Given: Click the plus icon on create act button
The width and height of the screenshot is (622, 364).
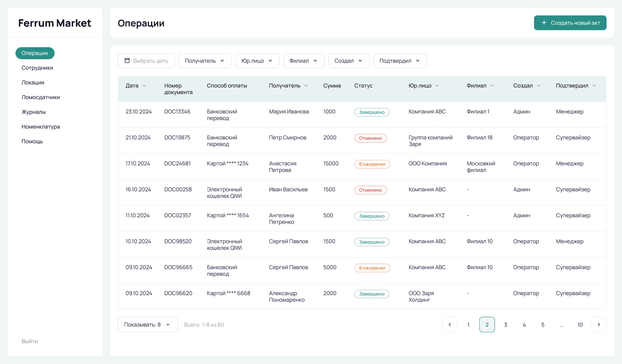Looking at the screenshot, I should coord(544,23).
